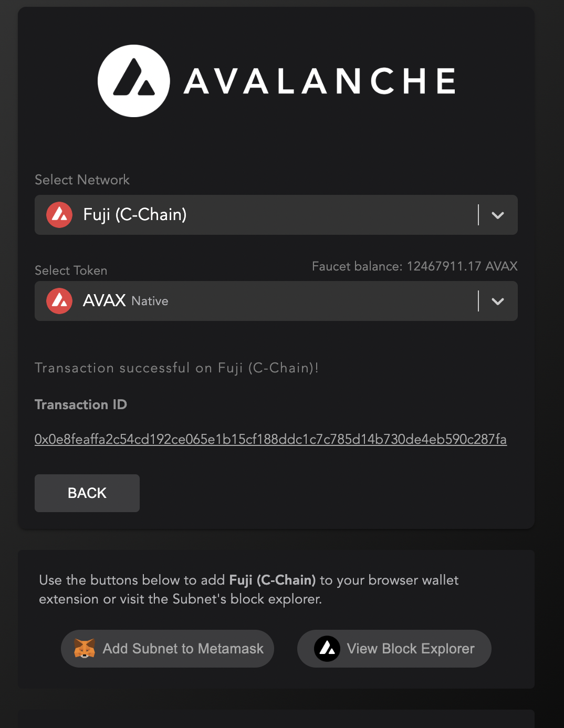Click the MetaMask fox icon
564x728 pixels.
click(x=84, y=649)
